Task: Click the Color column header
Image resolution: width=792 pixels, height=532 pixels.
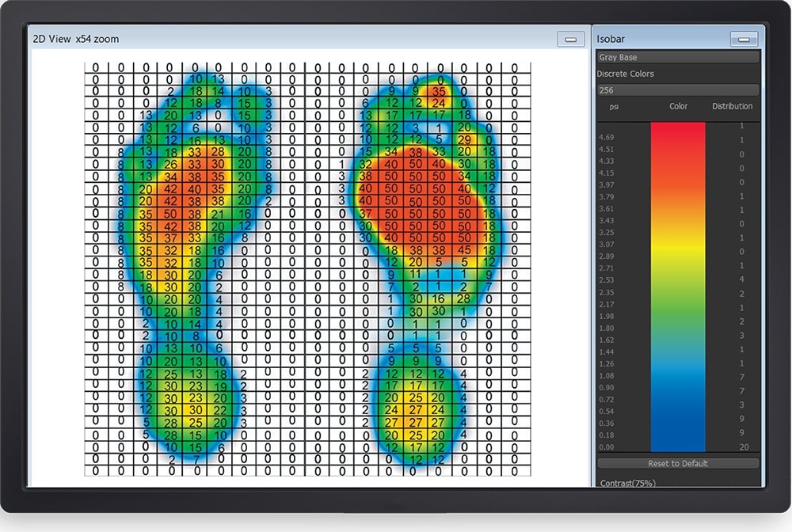Action: click(678, 106)
